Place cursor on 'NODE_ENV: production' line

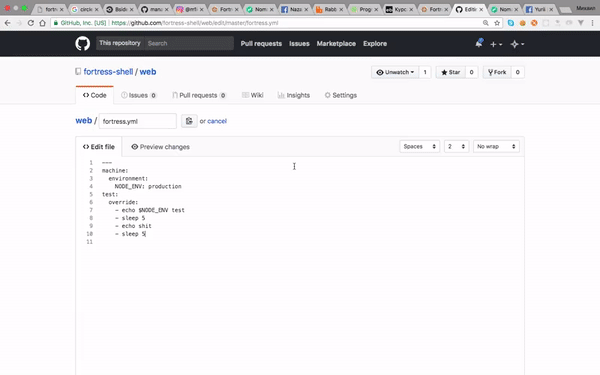(x=148, y=186)
